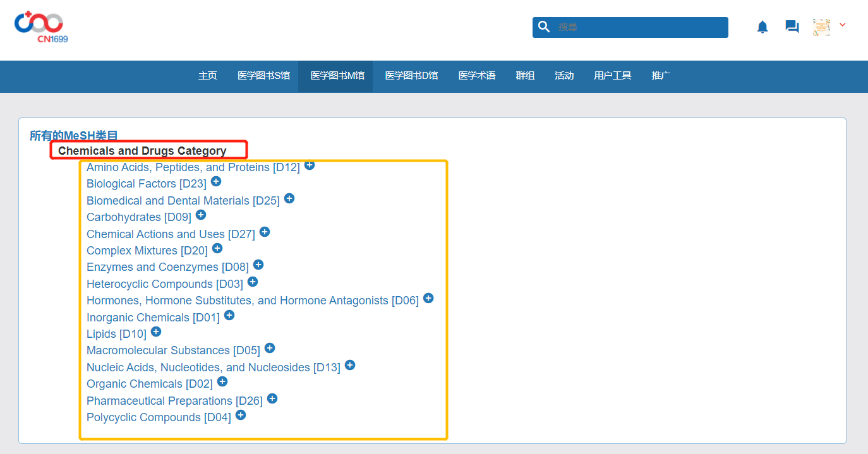Click the 所有的MeSH类目 heading link

(74, 135)
